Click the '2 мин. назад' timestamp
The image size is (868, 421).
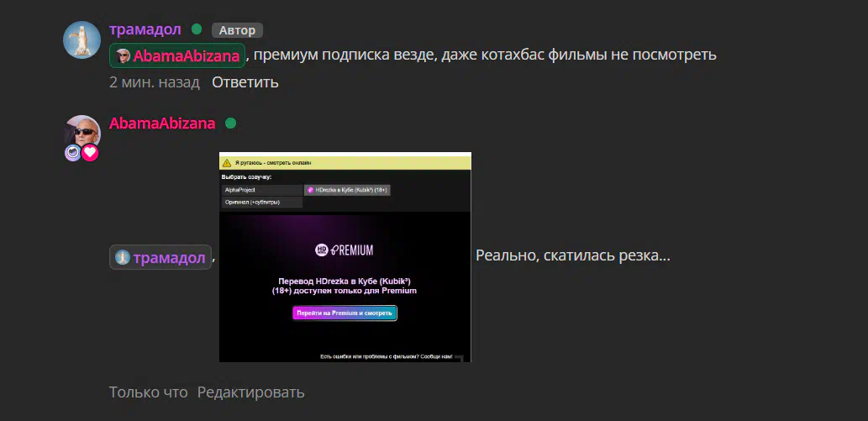click(x=154, y=82)
